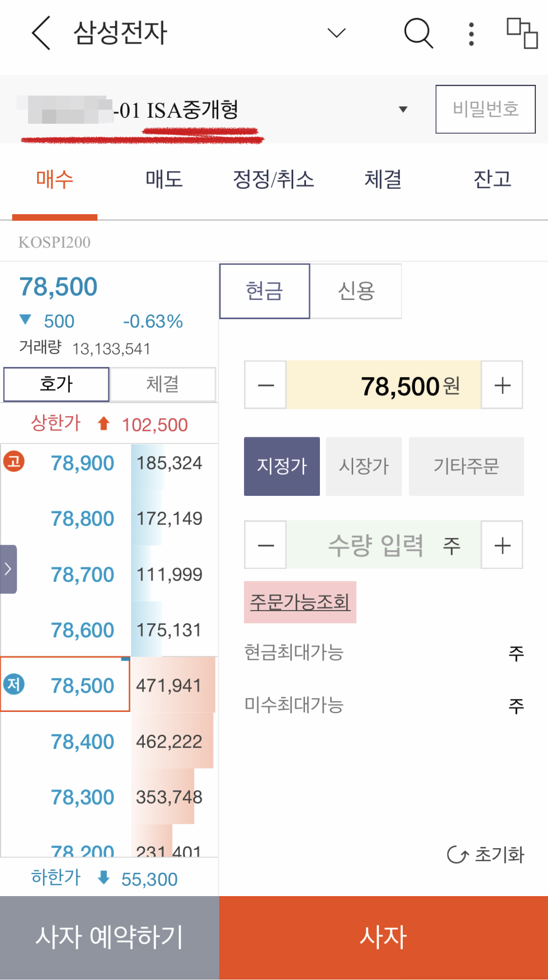Increase price with the plus button
This screenshot has height=980, width=548.
coord(502,385)
